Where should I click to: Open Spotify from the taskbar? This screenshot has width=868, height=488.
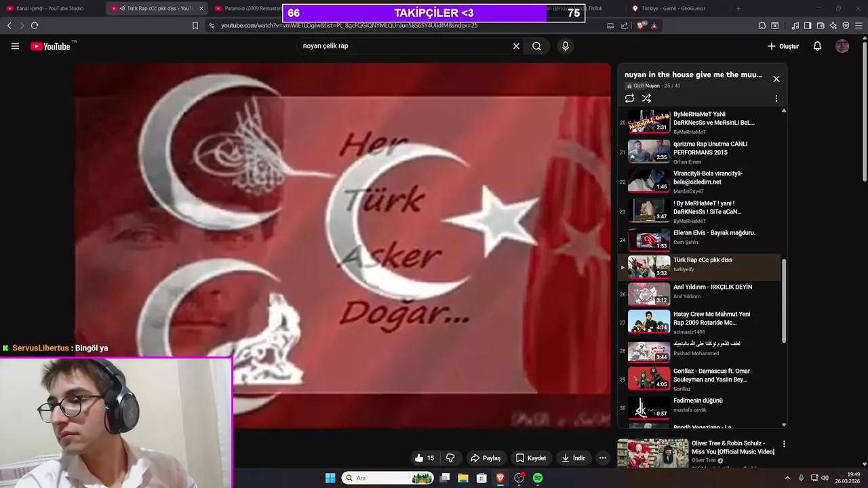coord(537,478)
